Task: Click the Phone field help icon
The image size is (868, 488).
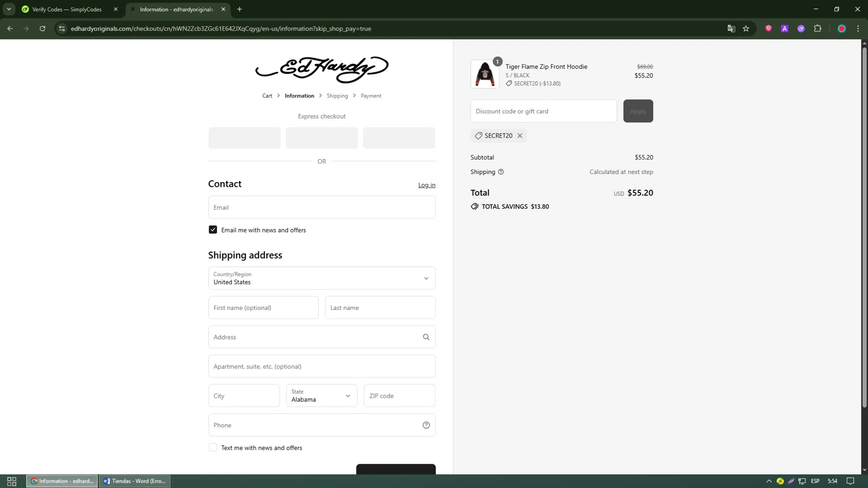Action: 426,425
